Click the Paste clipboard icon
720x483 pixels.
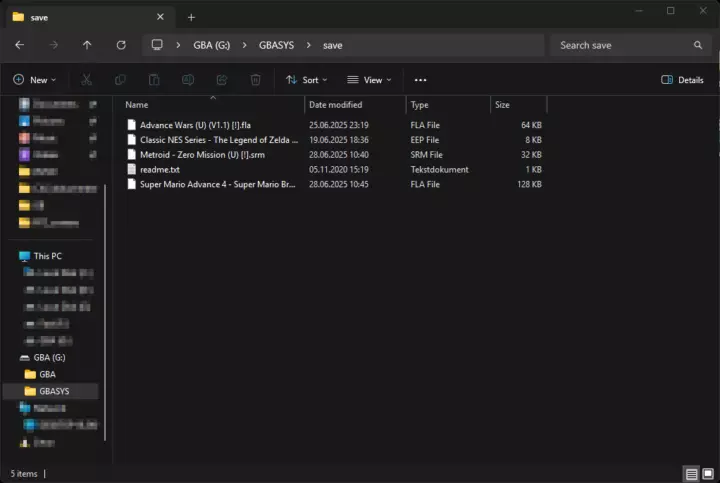pos(154,80)
